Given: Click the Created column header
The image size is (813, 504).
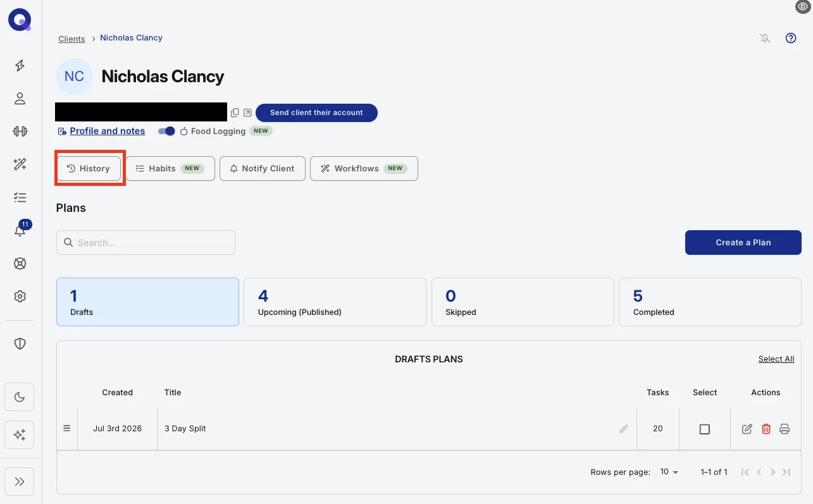Looking at the screenshot, I should (118, 393).
